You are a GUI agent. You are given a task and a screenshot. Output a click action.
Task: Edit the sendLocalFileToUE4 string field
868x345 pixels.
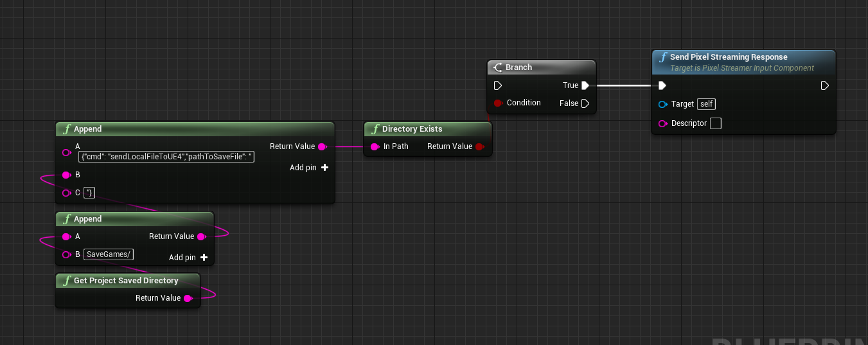[x=166, y=156]
